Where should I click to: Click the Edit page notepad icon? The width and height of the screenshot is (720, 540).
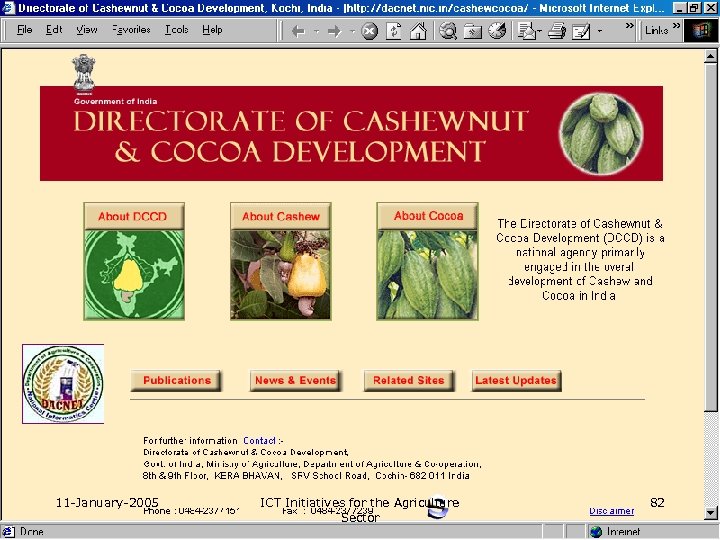[581, 31]
